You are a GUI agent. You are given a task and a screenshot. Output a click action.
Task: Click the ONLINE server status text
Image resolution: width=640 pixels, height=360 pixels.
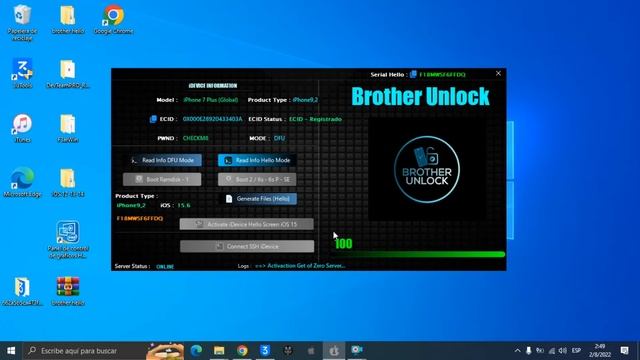(165, 267)
